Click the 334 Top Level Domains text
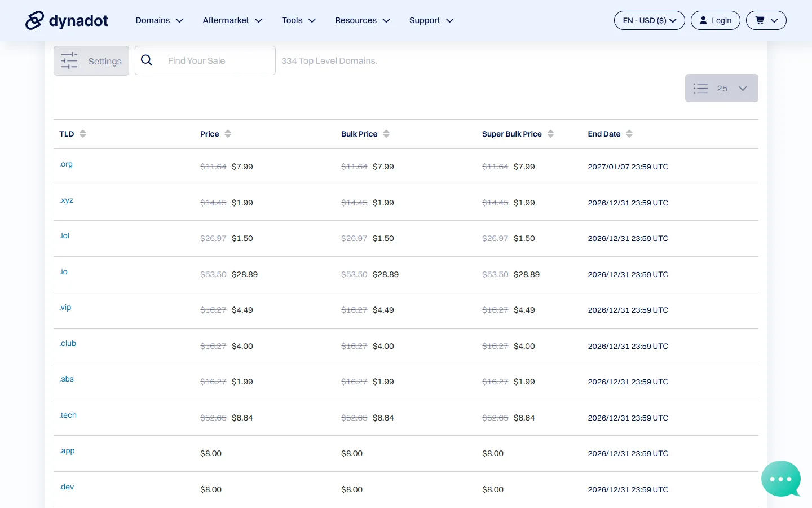812x508 pixels. pos(329,61)
